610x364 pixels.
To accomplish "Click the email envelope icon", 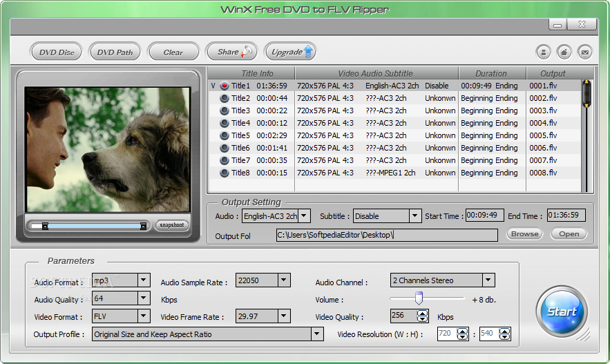I will click(x=584, y=52).
